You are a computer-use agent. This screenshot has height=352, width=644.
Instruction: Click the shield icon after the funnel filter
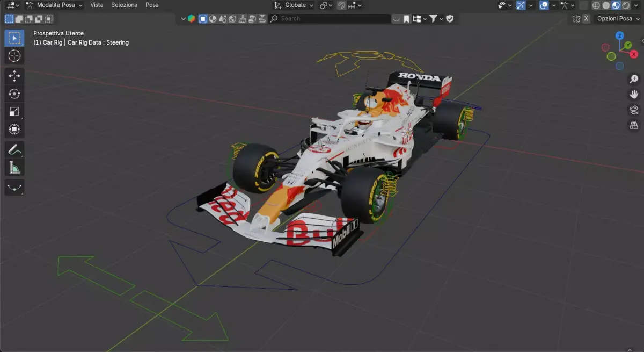pyautogui.click(x=450, y=18)
